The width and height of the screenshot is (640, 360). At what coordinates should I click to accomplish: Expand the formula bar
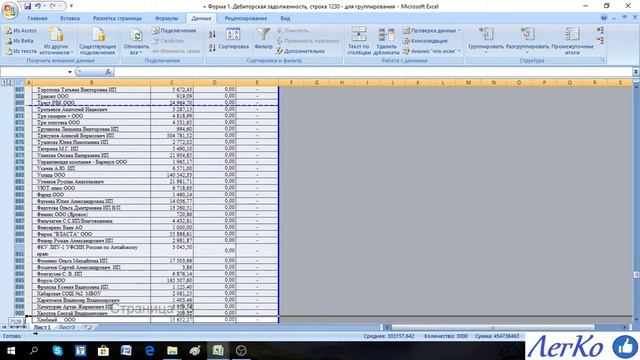pyautogui.click(x=636, y=72)
